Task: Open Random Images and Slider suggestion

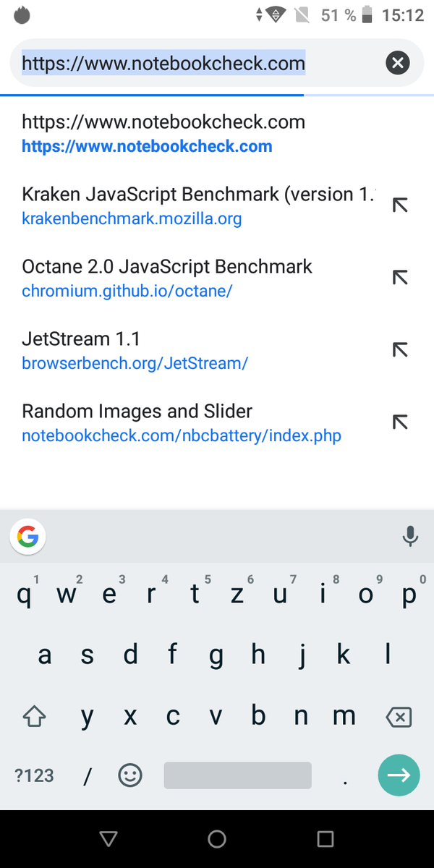Action: 181,422
